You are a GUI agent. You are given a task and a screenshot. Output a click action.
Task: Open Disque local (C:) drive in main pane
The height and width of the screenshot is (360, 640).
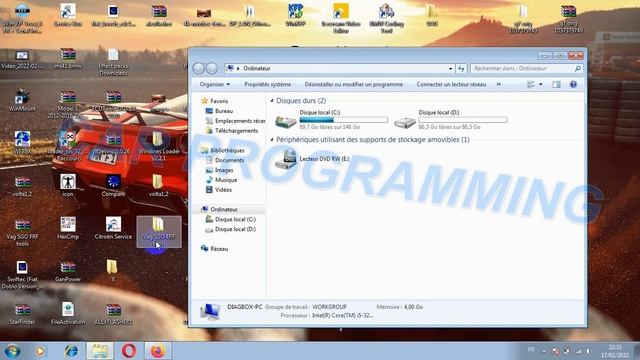pos(331,120)
